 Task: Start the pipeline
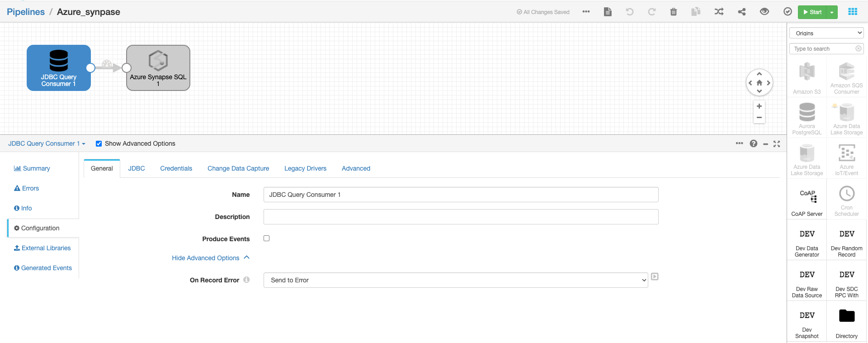click(812, 12)
